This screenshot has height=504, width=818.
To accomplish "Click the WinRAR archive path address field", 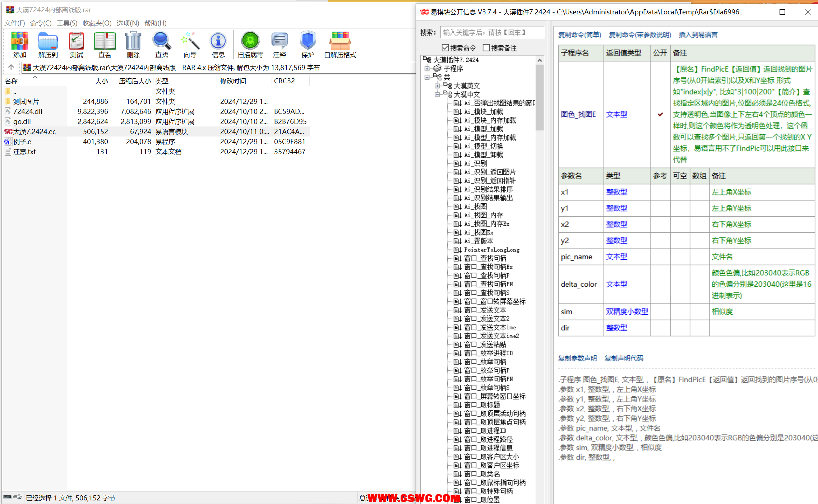I will tap(218, 67).
